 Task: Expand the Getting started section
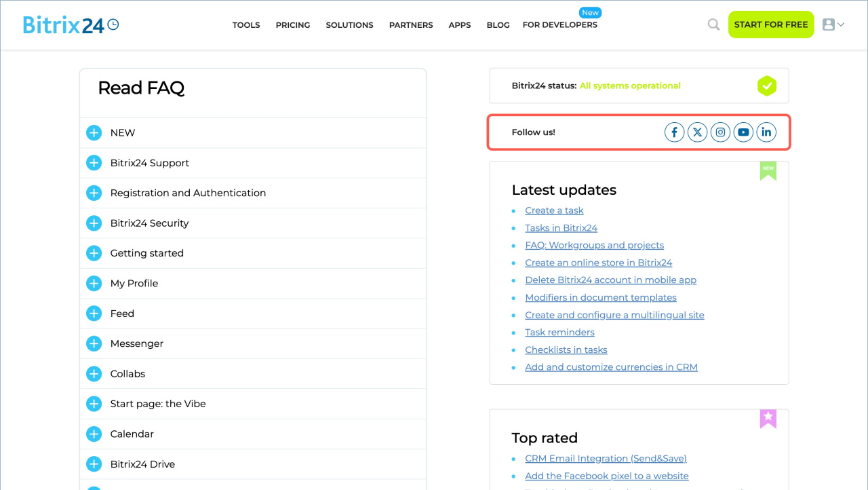pyautogui.click(x=94, y=253)
